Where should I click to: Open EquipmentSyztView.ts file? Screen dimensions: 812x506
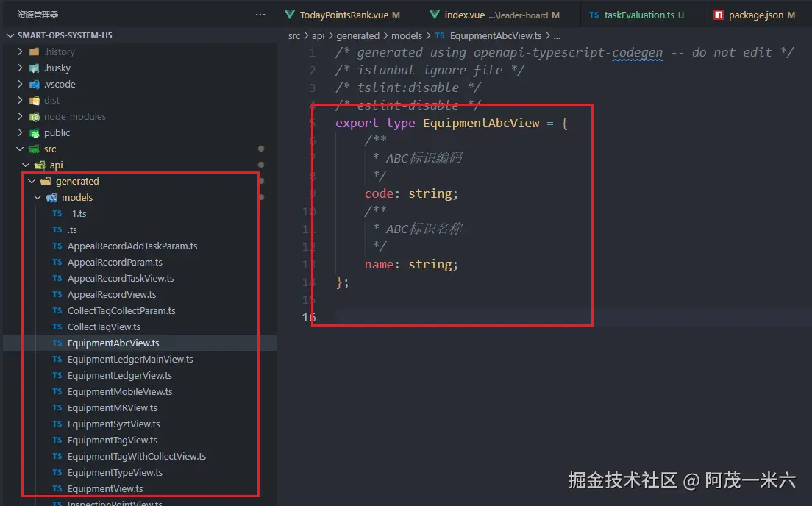pyautogui.click(x=113, y=424)
